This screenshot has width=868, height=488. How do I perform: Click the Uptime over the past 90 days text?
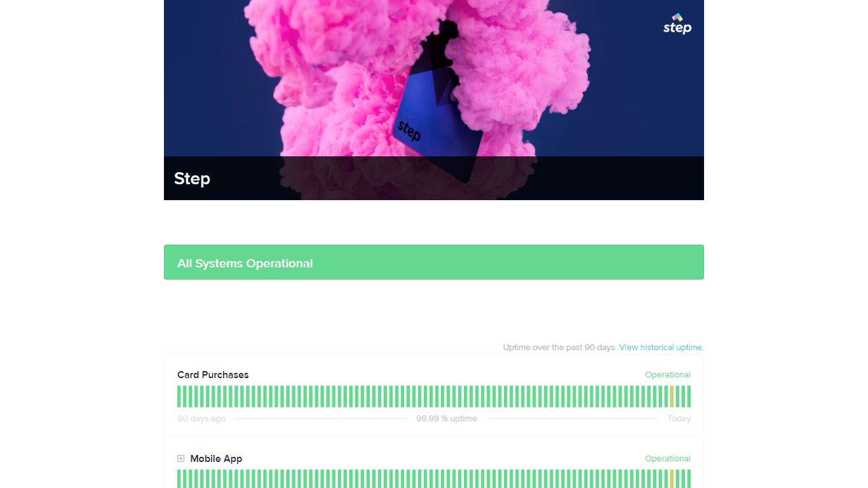pyautogui.click(x=560, y=348)
